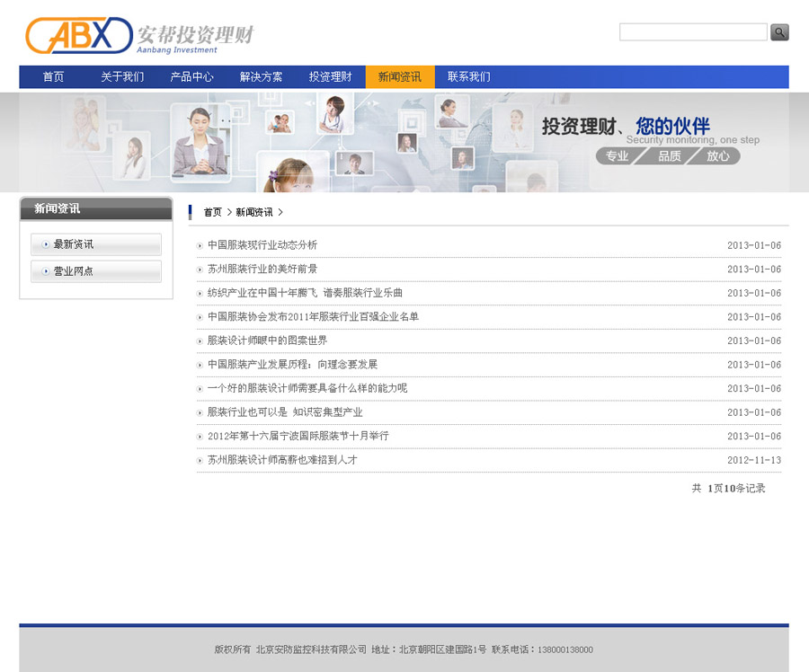Open article 2012年第十六届宁波国际服装节十月举行

click(x=298, y=436)
